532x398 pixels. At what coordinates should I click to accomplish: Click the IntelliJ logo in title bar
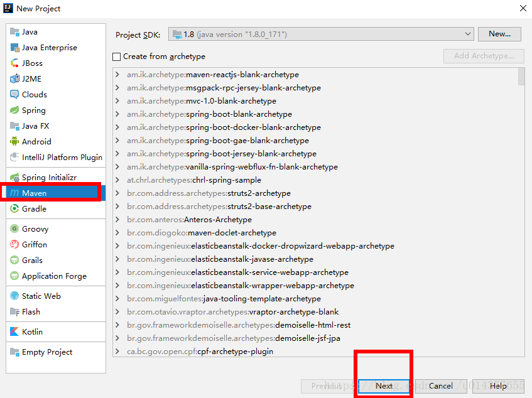(8, 8)
